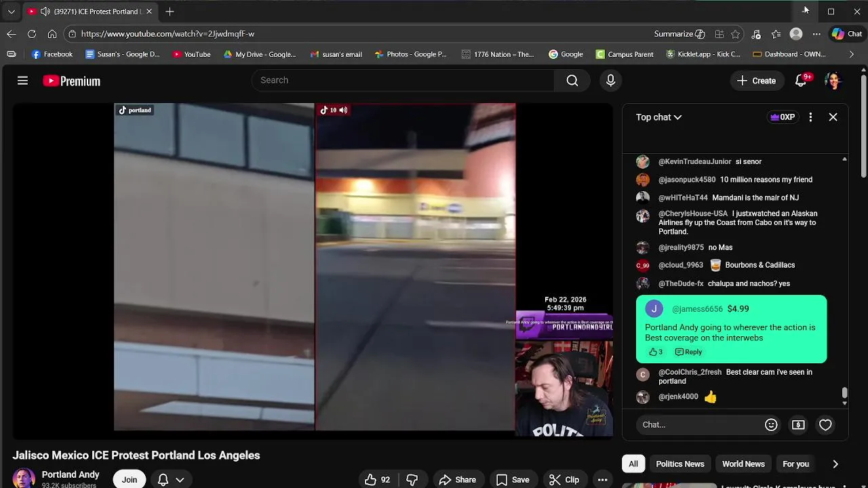Expand the Top chat dropdown
Screen dimensions: 868x488
658,117
